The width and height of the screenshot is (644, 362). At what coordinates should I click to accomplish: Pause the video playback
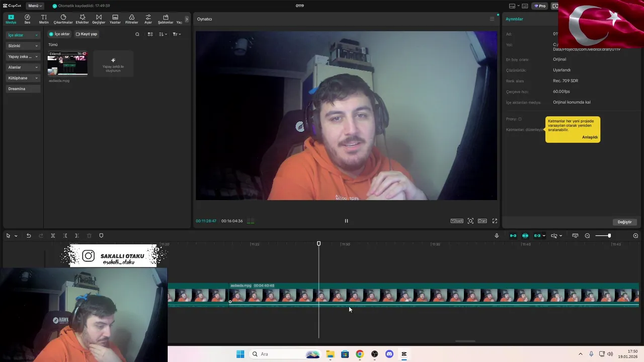pos(346,221)
